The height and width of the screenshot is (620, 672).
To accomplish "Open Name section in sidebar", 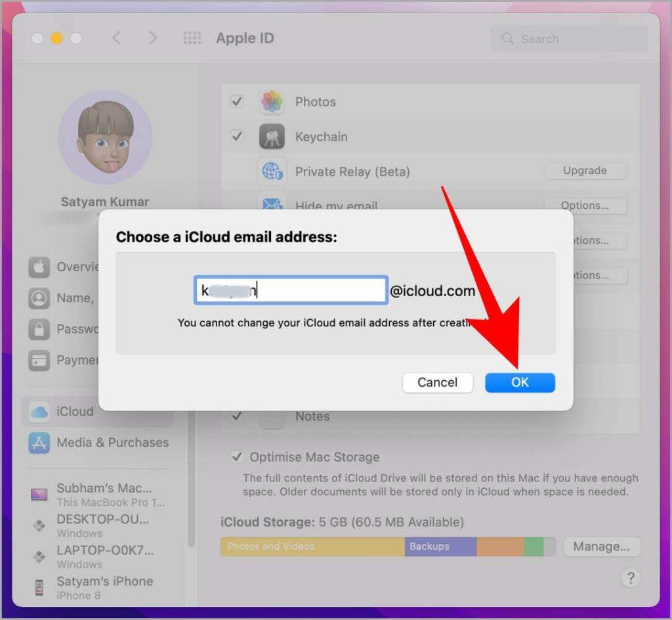I will [x=64, y=298].
